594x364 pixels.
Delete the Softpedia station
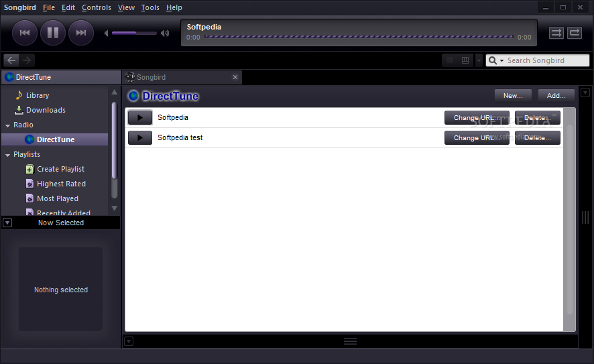pos(537,118)
